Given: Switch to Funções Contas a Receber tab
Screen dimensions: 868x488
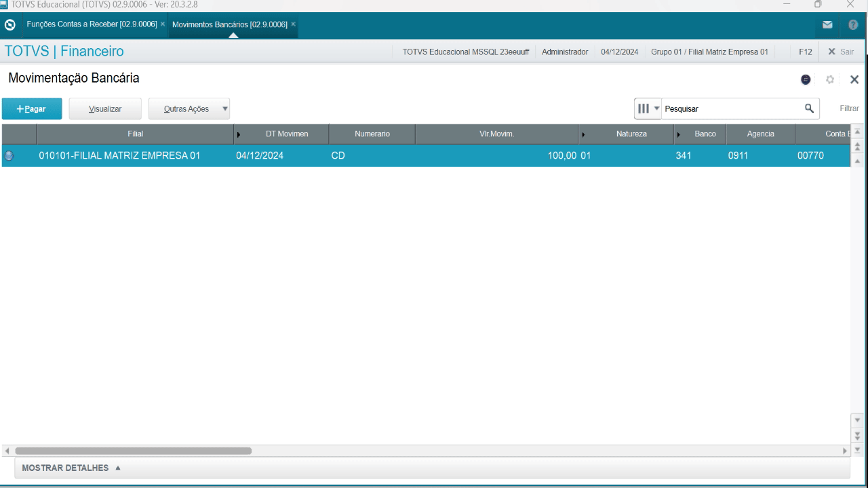Looking at the screenshot, I should coord(92,24).
